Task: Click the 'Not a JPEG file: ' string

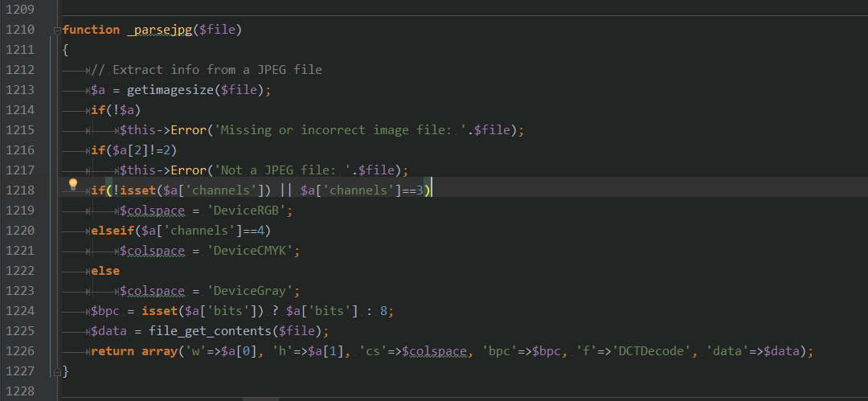Action: click(282, 170)
